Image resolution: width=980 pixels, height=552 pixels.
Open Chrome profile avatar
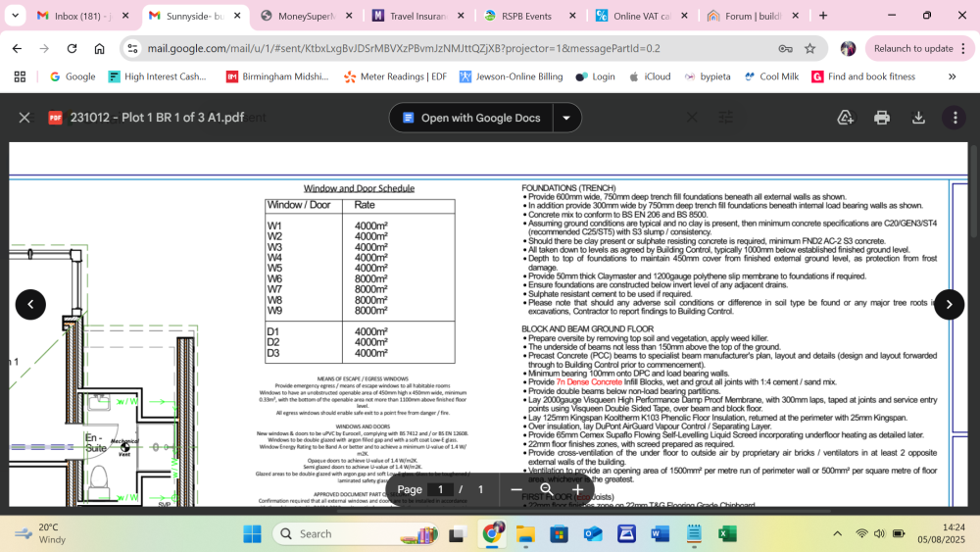(848, 48)
